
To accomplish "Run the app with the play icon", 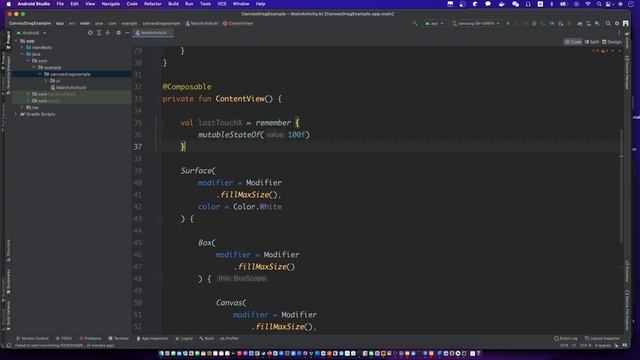I will (x=508, y=24).
